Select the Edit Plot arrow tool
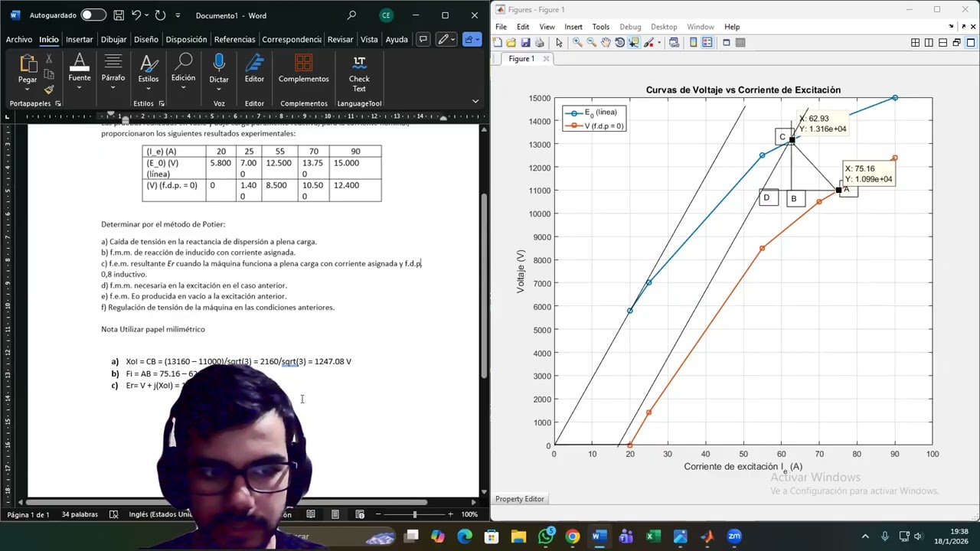The width and height of the screenshot is (980, 551). tap(559, 43)
